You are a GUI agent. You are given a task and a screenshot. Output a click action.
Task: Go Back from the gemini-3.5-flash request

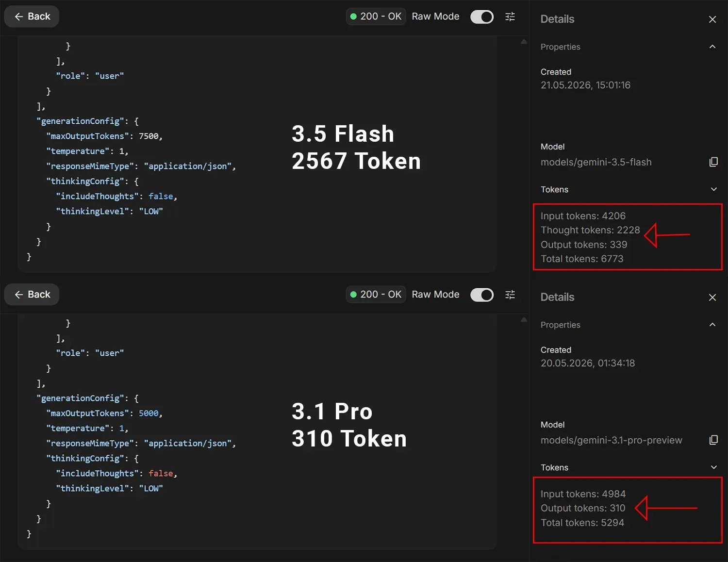[32, 17]
